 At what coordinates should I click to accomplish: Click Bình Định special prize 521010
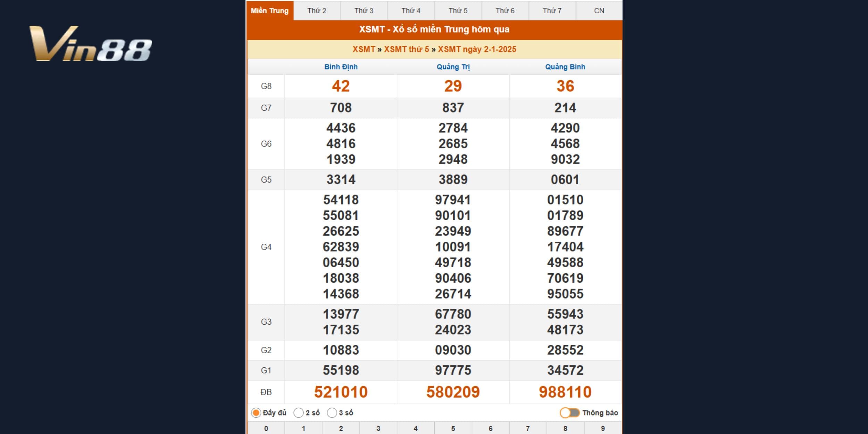341,392
